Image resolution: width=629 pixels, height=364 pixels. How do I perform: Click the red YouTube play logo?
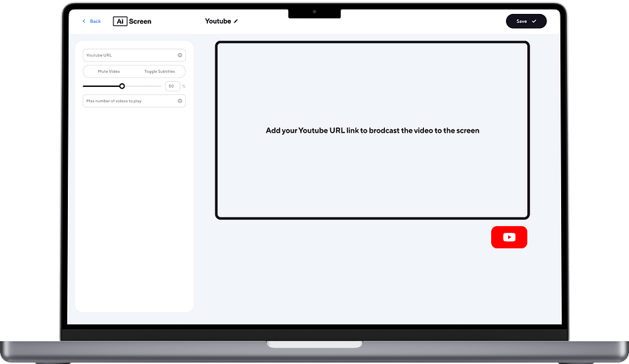pos(509,237)
